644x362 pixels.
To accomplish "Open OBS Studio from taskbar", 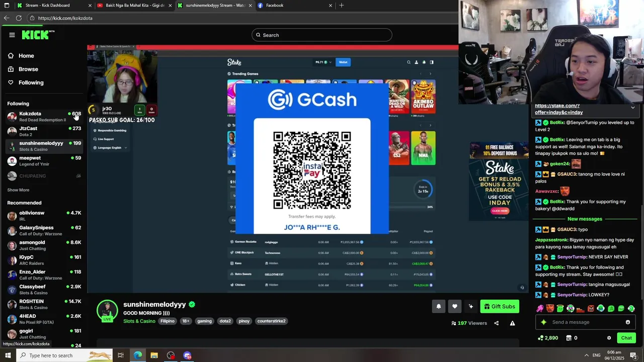I will click(x=171, y=355).
